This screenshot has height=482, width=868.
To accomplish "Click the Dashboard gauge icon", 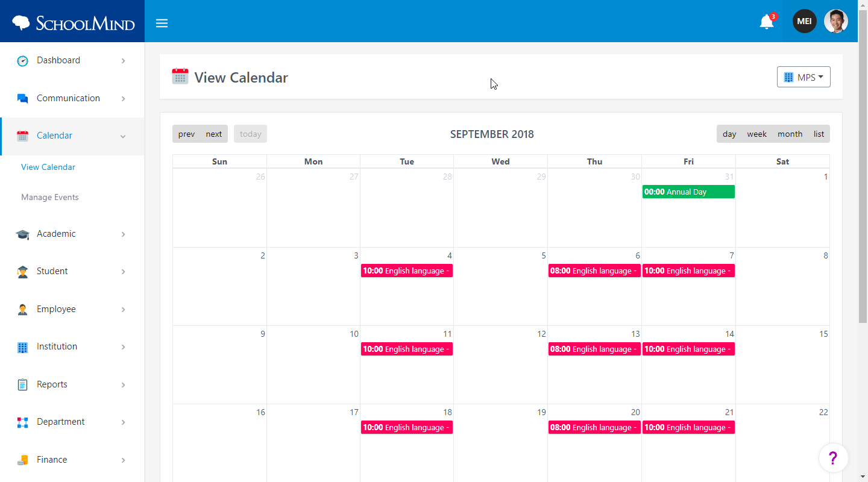I will (23, 61).
